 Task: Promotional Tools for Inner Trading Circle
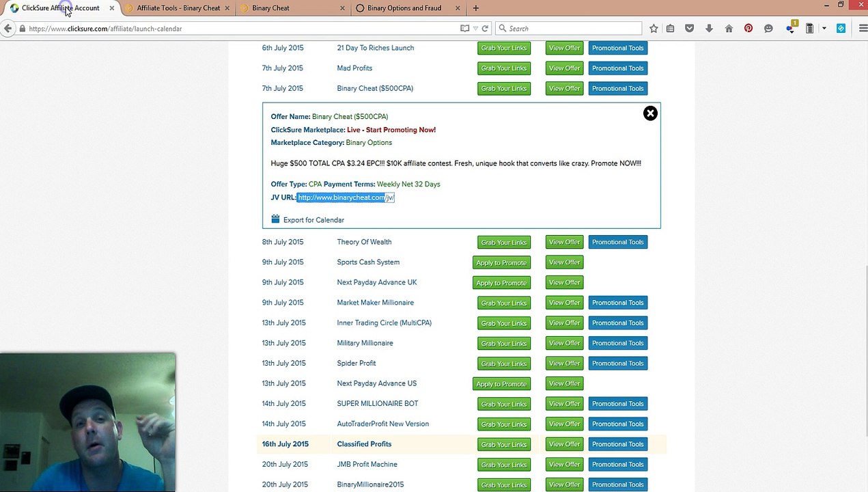tap(618, 323)
